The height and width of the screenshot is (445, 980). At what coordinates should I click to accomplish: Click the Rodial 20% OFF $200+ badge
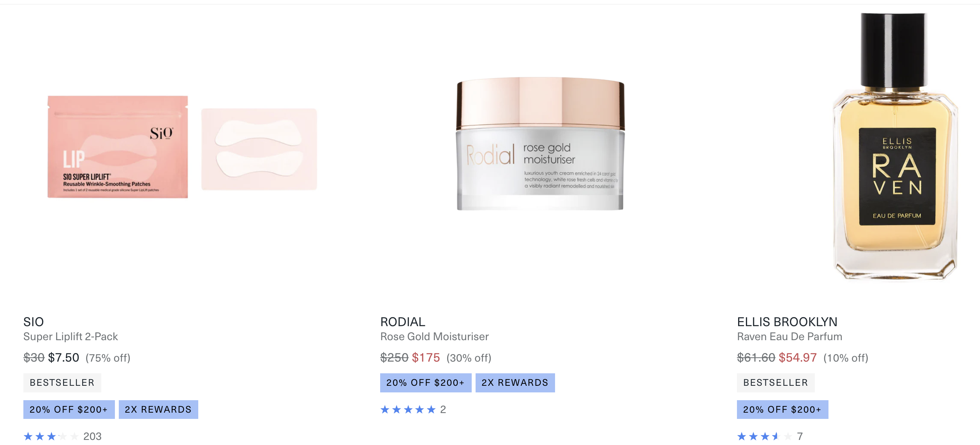(426, 383)
